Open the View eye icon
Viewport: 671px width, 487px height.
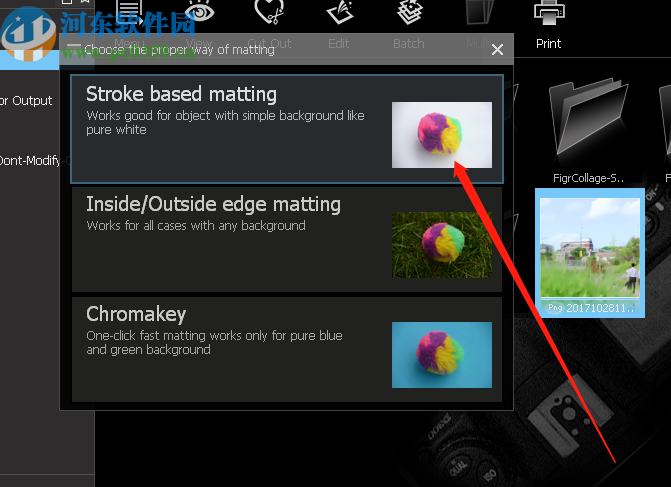(x=199, y=12)
